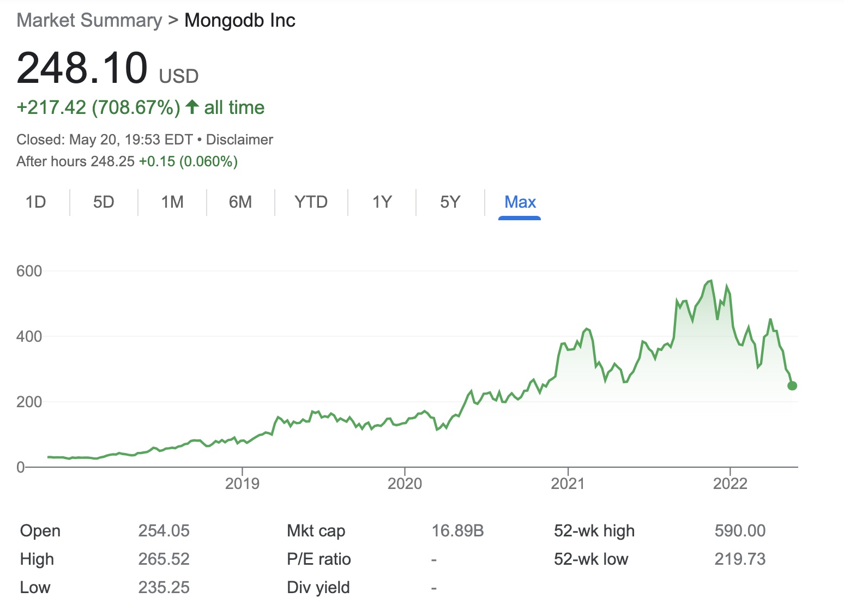Click the Mkt cap value 16.89B
844x616 pixels.
click(457, 530)
